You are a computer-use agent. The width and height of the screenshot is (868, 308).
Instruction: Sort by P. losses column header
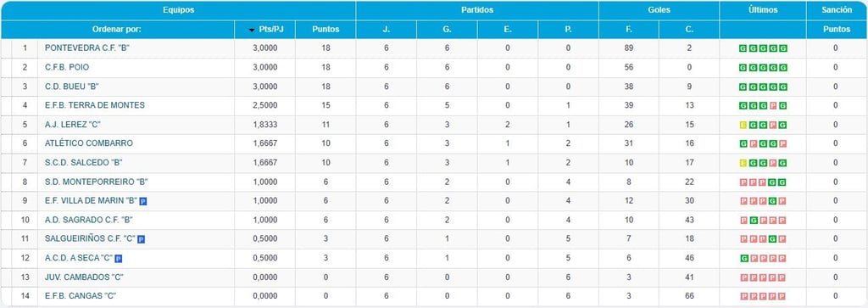coord(568,30)
